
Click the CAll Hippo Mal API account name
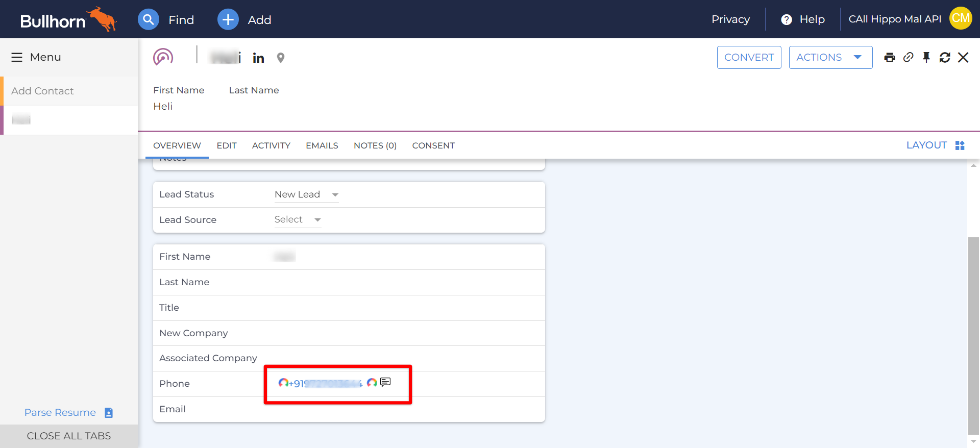(895, 19)
